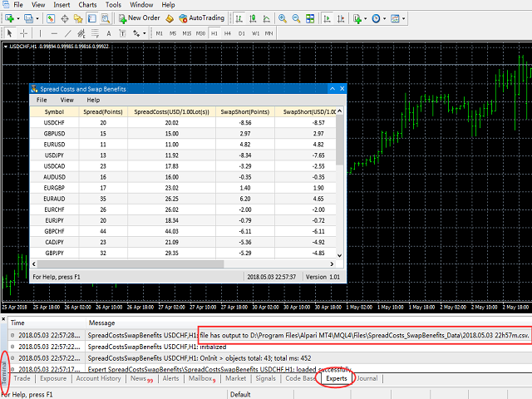
Task: Switch to the Account History tab
Action: coord(98,378)
